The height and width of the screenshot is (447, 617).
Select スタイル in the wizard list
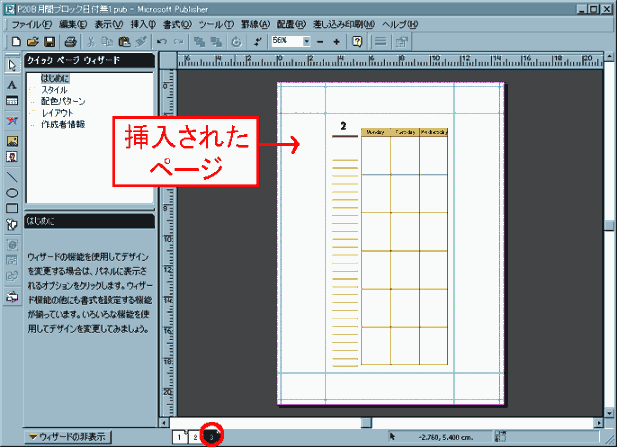[x=54, y=90]
